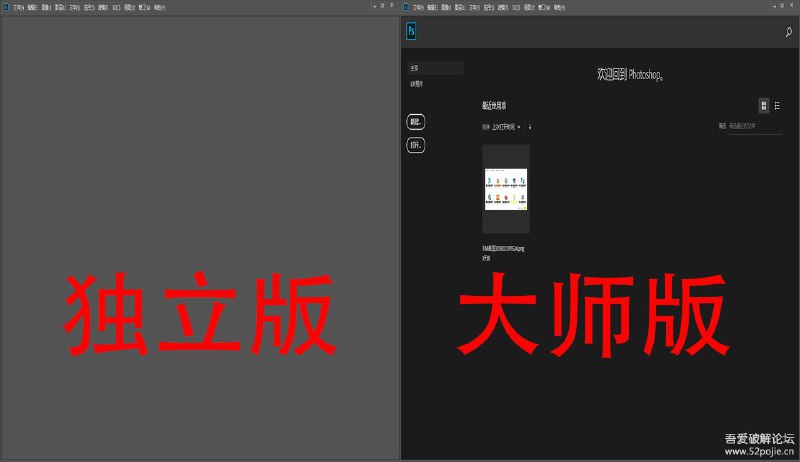Screen dimensions: 800x462
Task: Open 帮助 menu in the 独立版 window
Action: point(160,8)
